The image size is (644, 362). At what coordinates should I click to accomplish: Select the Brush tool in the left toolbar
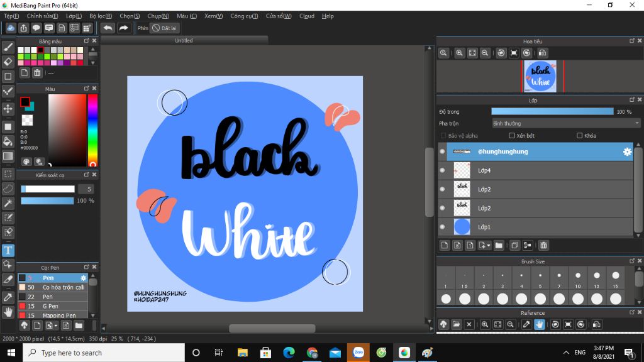(x=8, y=47)
